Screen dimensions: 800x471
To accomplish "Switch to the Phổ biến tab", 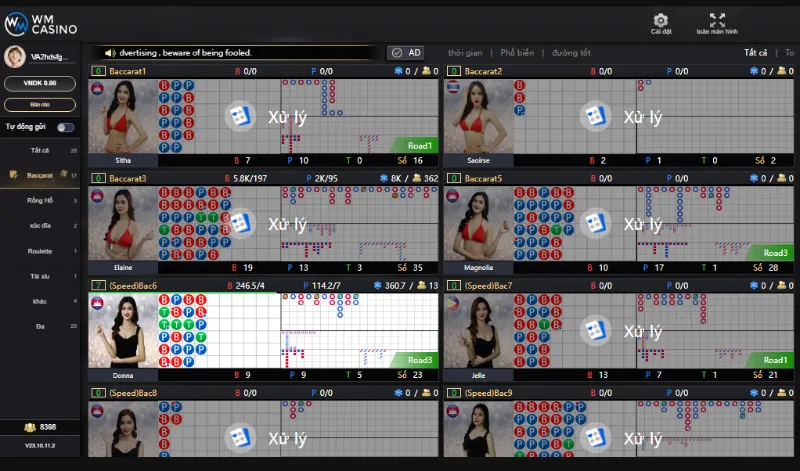I will (519, 52).
